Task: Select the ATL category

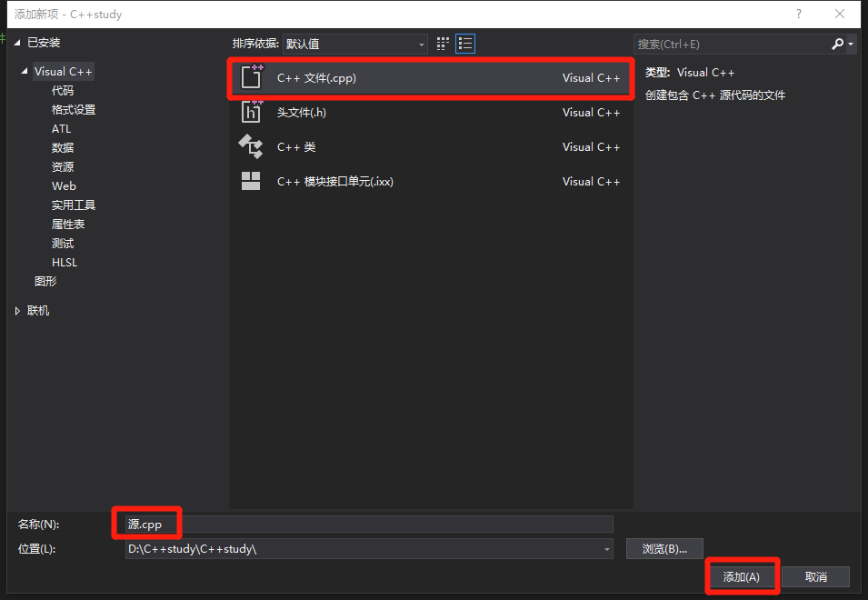Action: coord(62,129)
